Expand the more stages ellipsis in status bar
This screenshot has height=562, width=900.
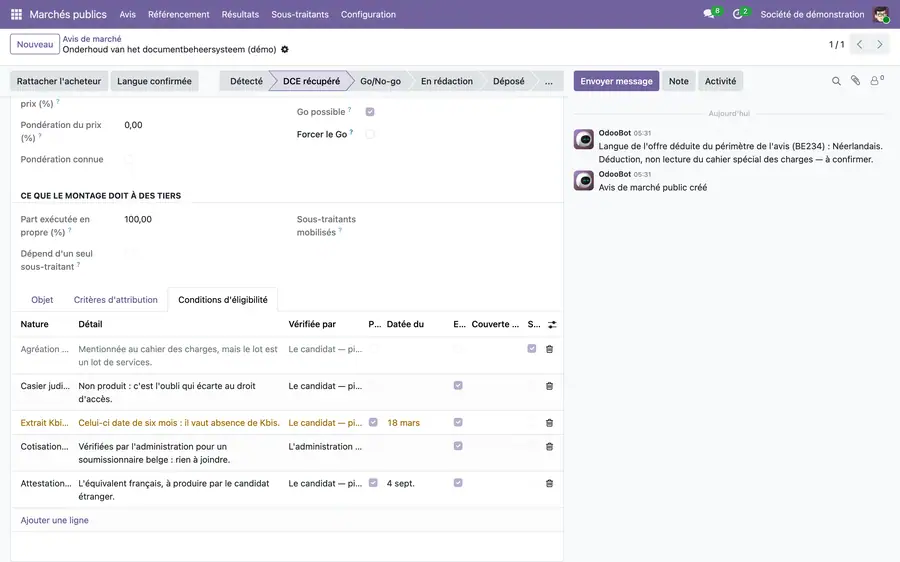pyautogui.click(x=549, y=81)
